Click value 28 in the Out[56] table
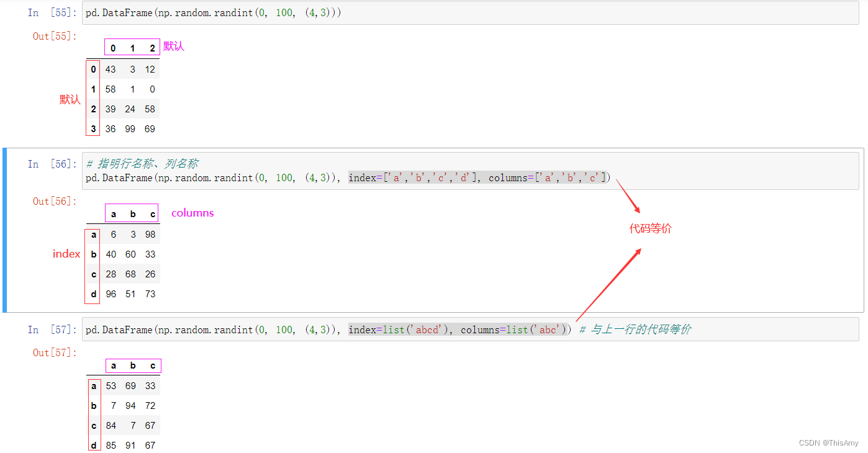 [x=111, y=274]
